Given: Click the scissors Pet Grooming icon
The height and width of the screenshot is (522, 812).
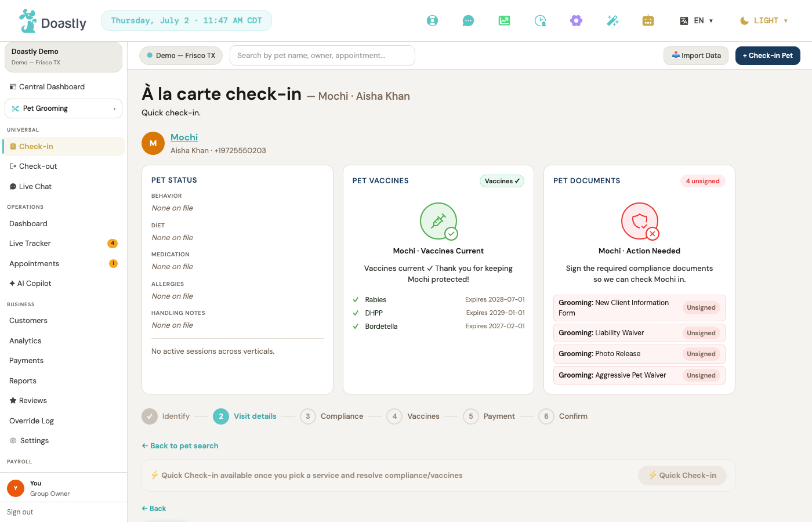Looking at the screenshot, I should click(16, 108).
